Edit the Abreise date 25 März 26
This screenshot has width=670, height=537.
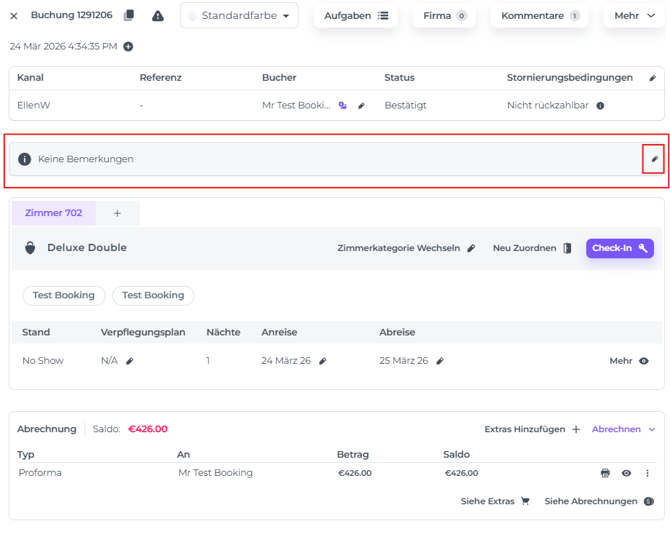point(440,361)
